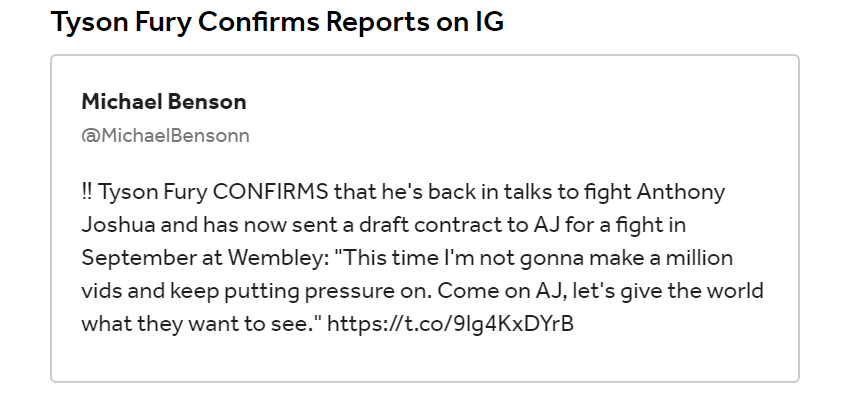Click the word Wembley in the tweet
843x406 pixels.
278,258
